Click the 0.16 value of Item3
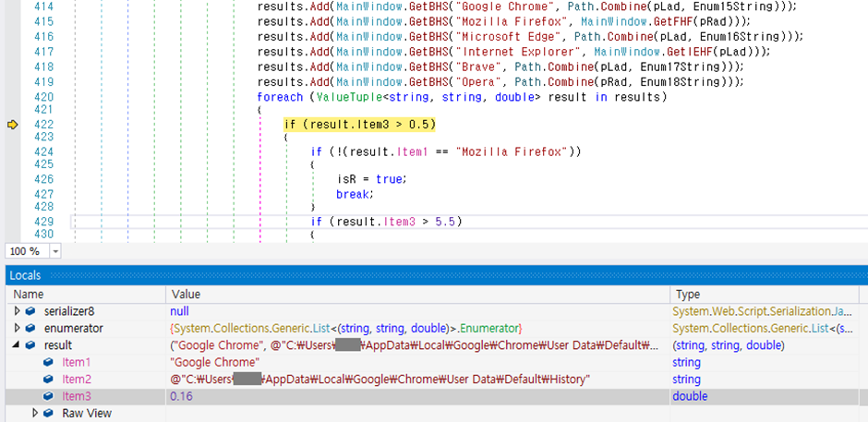 pyautogui.click(x=182, y=396)
